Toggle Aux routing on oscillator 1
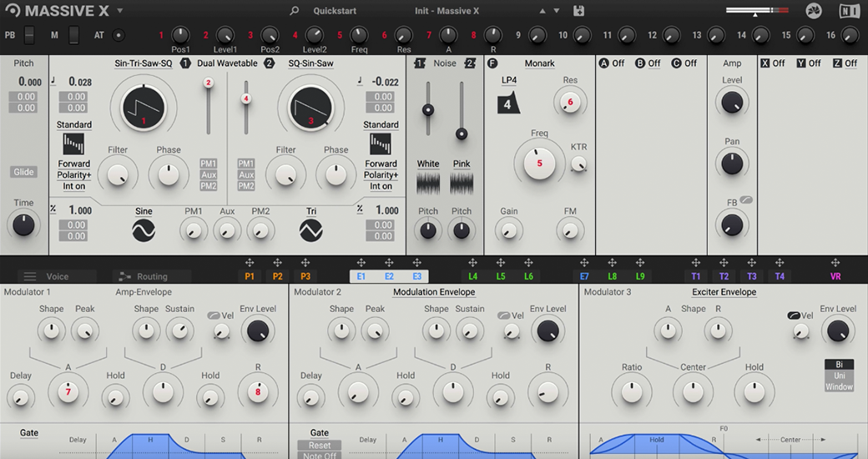The width and height of the screenshot is (868, 459). click(x=208, y=174)
